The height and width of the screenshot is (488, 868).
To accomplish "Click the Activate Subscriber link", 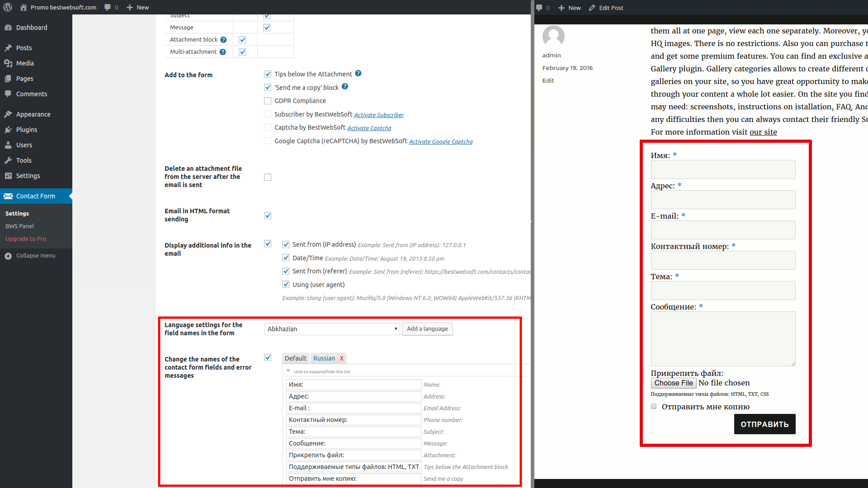I will pyautogui.click(x=379, y=115).
